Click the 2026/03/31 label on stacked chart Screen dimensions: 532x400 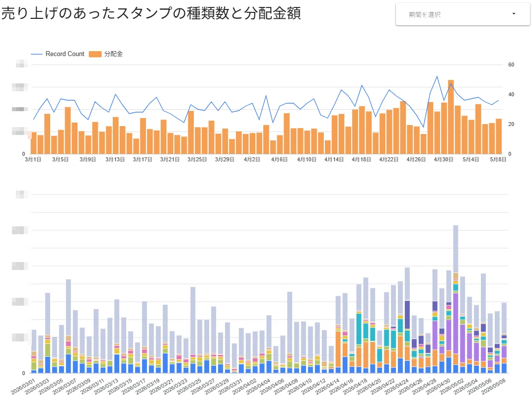pos(230,387)
